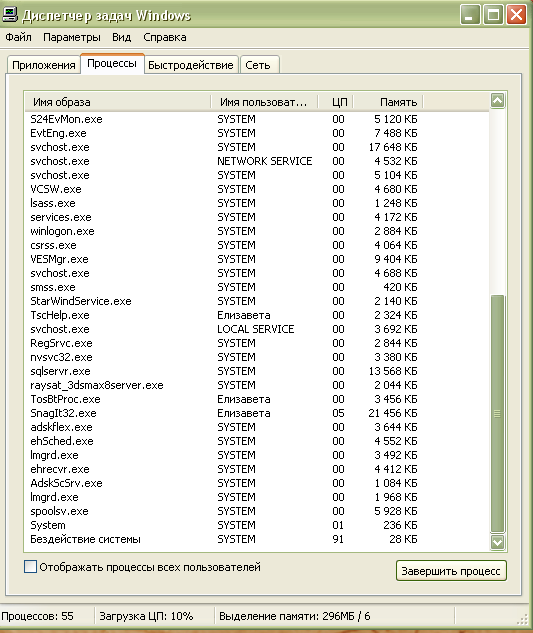
Task: Switch to the Быстродействие tab
Action: [x=191, y=65]
